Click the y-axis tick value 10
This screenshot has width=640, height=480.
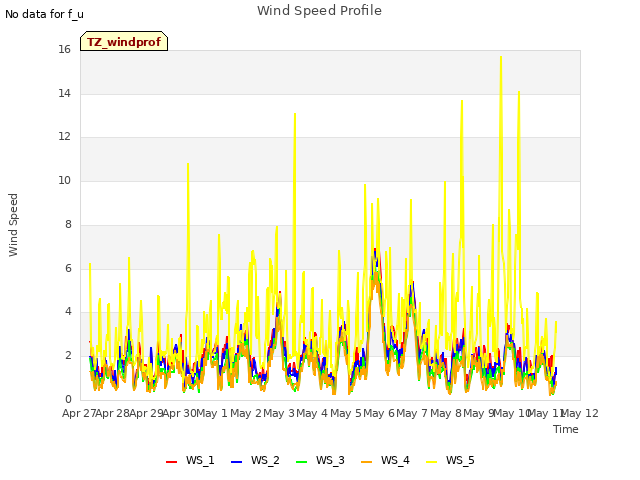coord(64,180)
